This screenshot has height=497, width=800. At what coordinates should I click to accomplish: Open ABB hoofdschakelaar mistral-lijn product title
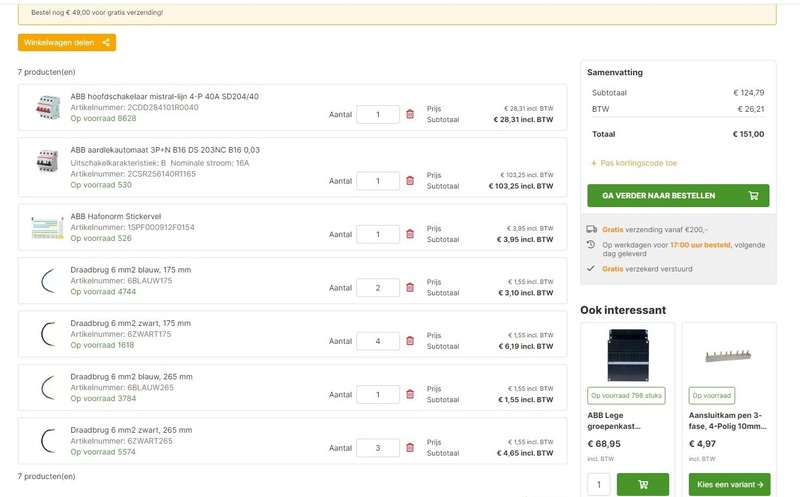coord(164,96)
